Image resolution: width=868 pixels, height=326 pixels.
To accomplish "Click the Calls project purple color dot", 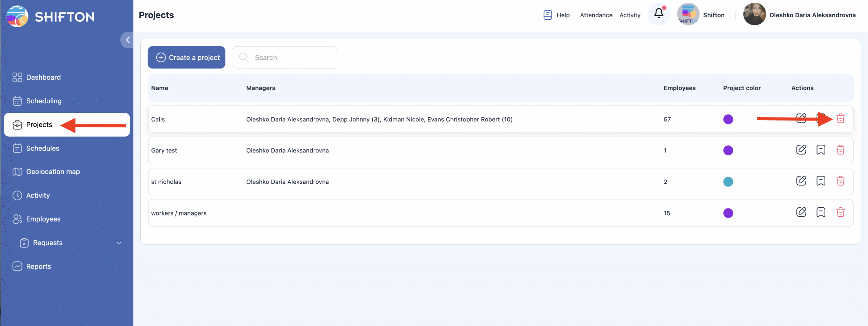I will point(728,119).
